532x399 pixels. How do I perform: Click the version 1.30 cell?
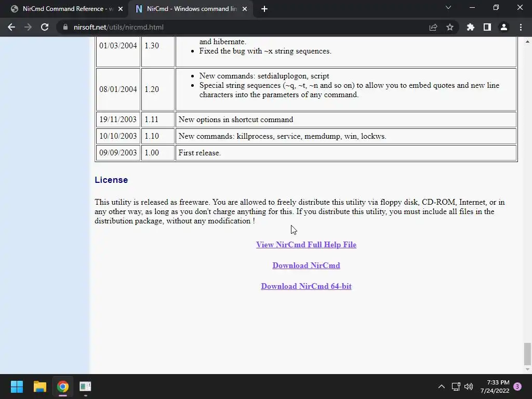[x=158, y=51]
